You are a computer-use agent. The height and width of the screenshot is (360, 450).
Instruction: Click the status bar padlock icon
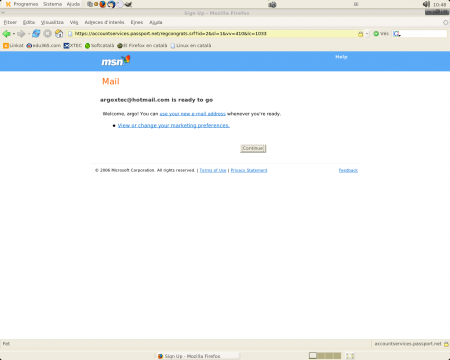(446, 344)
